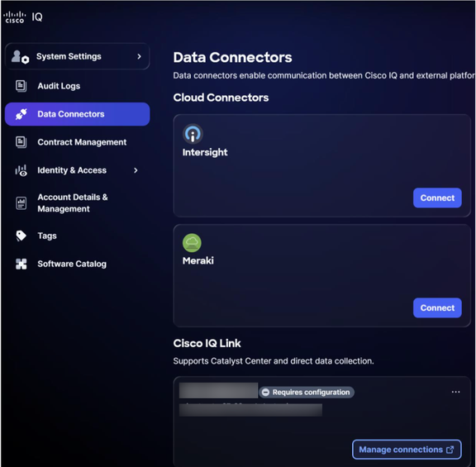476x467 pixels.
Task: Click the Intersight card title
Action: [205, 152]
